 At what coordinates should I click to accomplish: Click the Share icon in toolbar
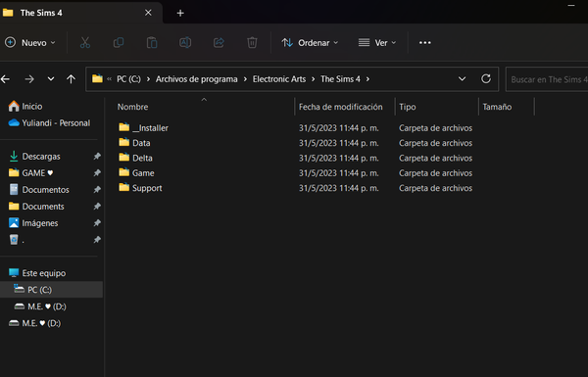coord(219,43)
